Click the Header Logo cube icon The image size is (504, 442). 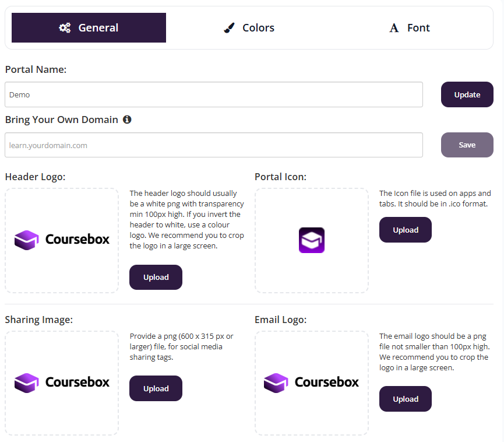point(26,239)
